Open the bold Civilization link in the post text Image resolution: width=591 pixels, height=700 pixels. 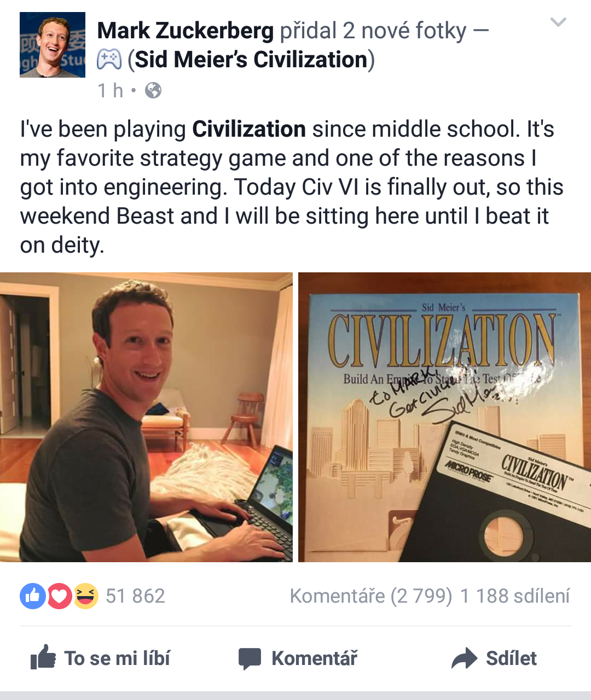click(x=249, y=129)
